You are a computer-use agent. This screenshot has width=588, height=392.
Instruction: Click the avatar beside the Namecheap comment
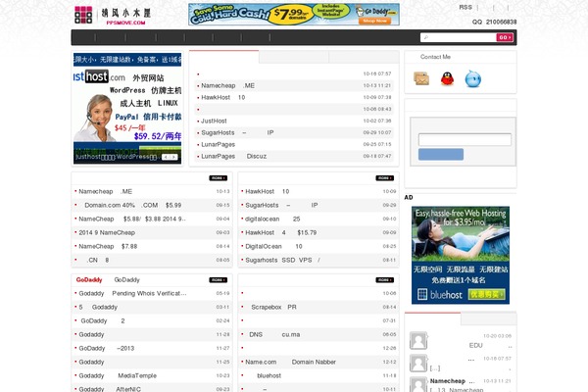pyautogui.click(x=418, y=384)
